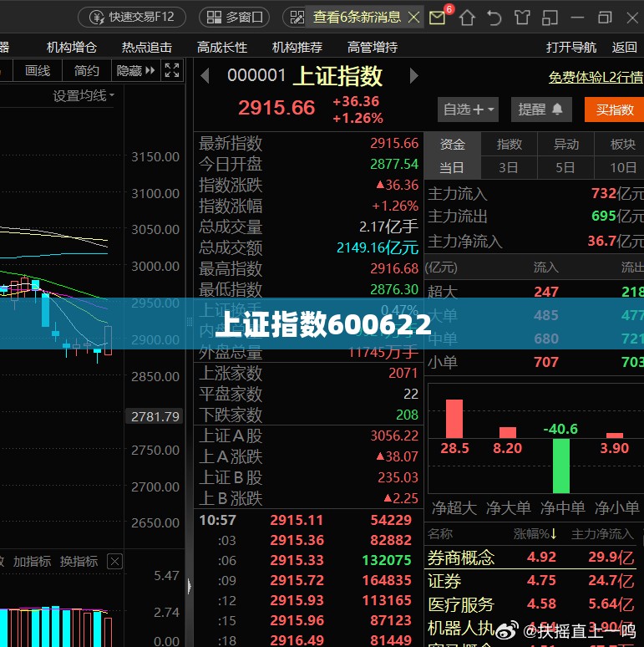Click the red 净超大 bar
Image resolution: width=644 pixels, height=647 pixels.
pos(454,419)
